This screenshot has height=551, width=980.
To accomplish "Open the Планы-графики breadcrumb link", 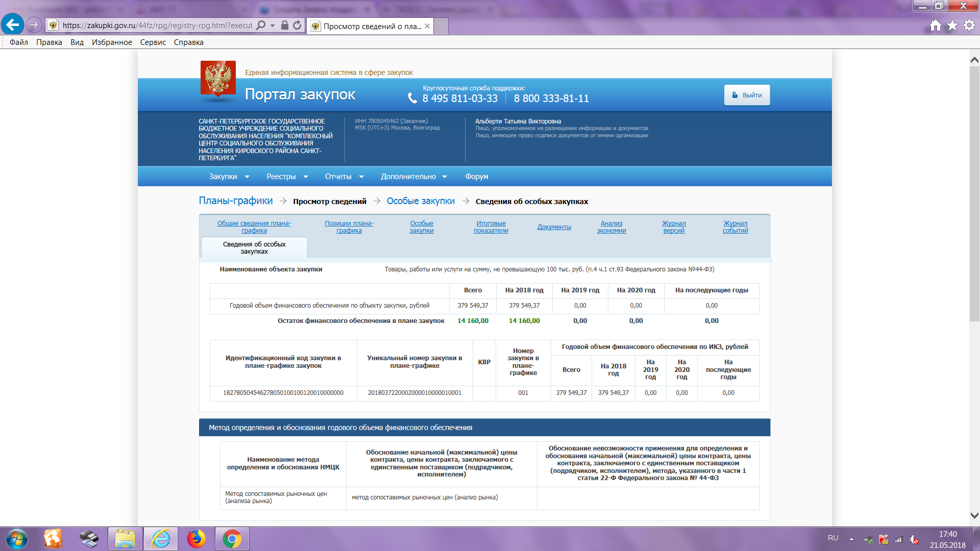I will pos(236,201).
